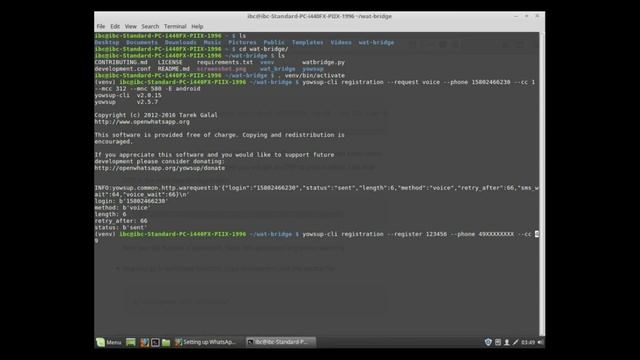The image size is (640, 360).
Task: Click the 'retry_after: 66' output line
Action: [121, 221]
